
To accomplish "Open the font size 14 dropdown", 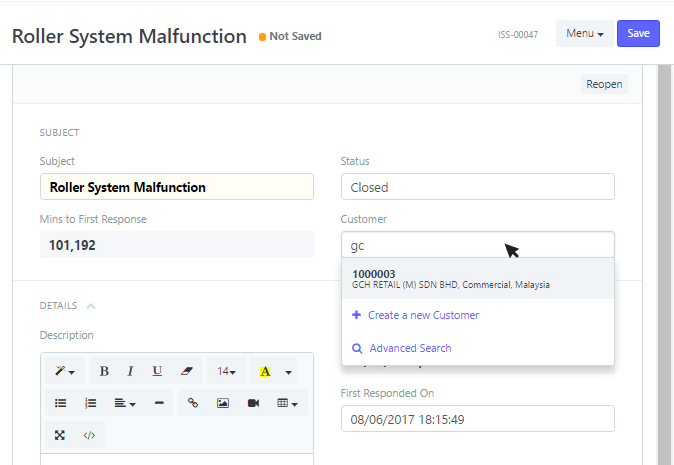I will 227,371.
